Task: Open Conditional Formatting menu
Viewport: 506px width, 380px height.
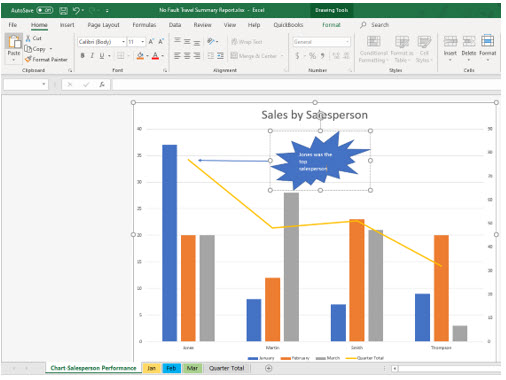Action: click(x=374, y=49)
